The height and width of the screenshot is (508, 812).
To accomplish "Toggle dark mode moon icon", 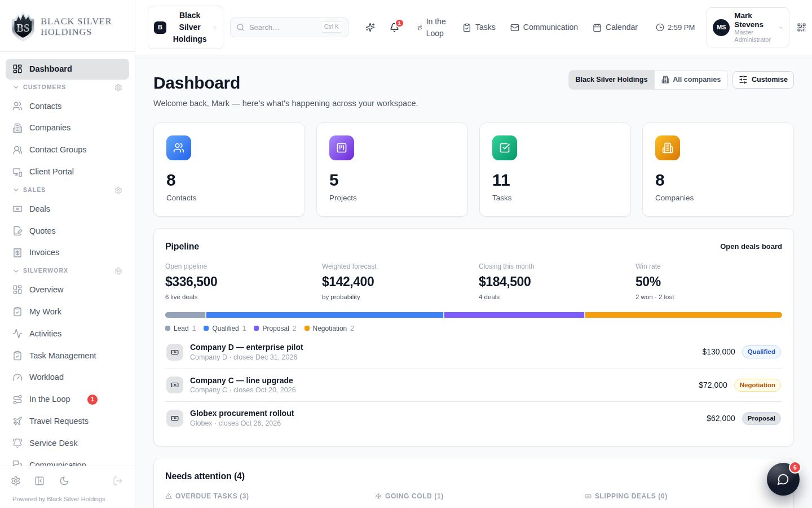I will (x=64, y=481).
